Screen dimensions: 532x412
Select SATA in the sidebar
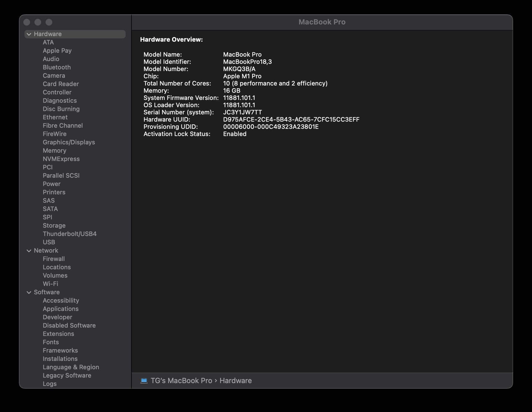[50, 209]
